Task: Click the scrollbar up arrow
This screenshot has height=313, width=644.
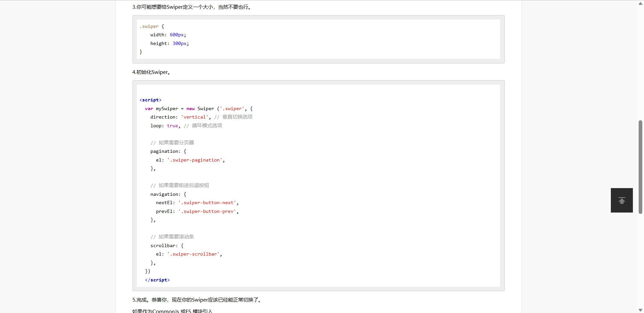Action: click(x=640, y=3)
